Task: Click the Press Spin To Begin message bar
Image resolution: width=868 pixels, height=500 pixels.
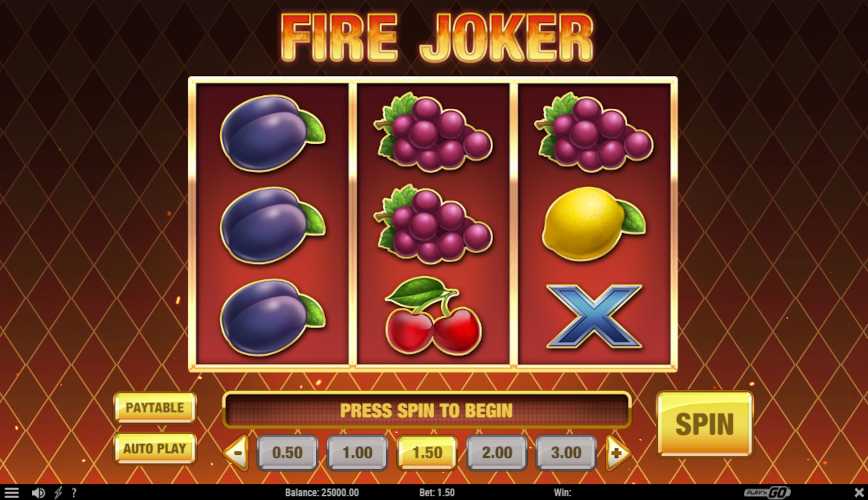Action: pyautogui.click(x=426, y=410)
